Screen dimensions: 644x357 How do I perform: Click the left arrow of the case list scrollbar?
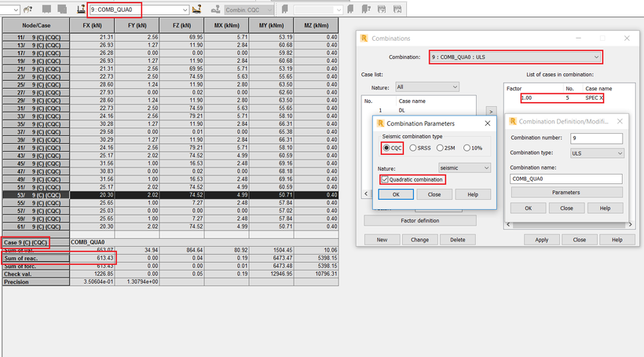tap(366, 193)
